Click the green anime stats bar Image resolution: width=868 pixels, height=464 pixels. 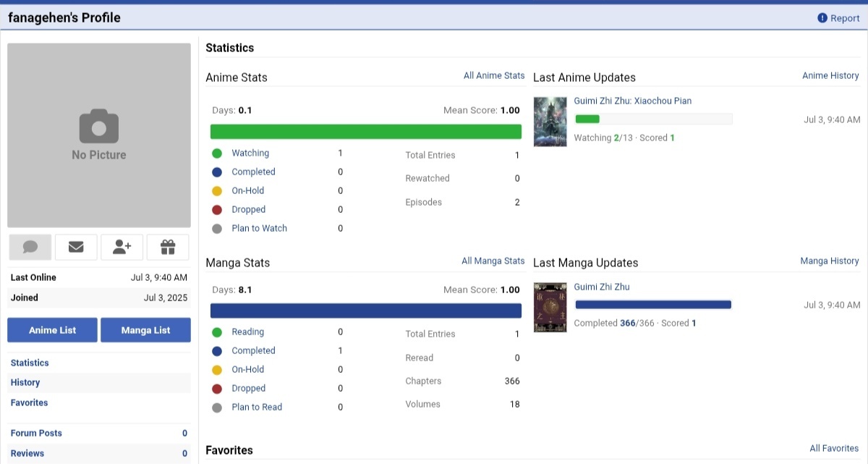click(365, 132)
